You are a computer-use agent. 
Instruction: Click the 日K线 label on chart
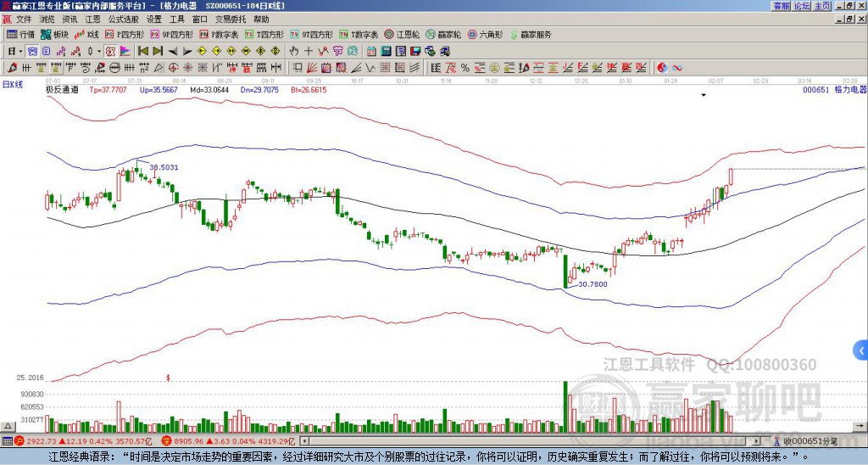[13, 85]
